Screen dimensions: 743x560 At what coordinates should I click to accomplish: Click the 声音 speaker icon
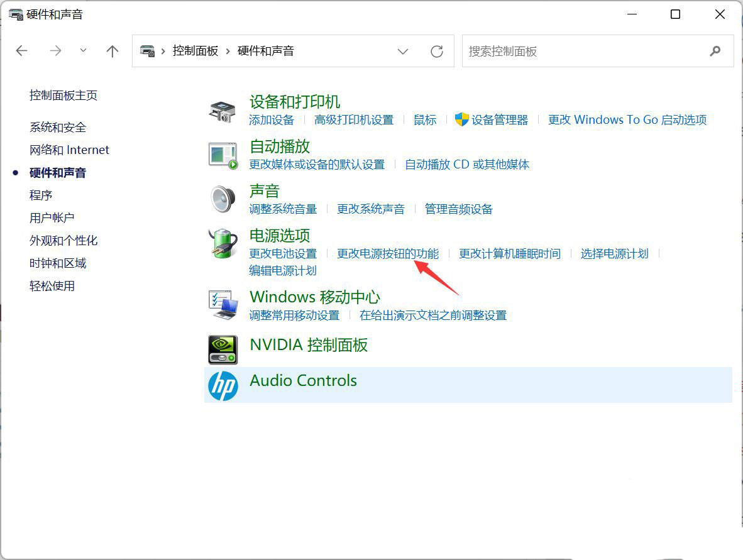(223, 198)
